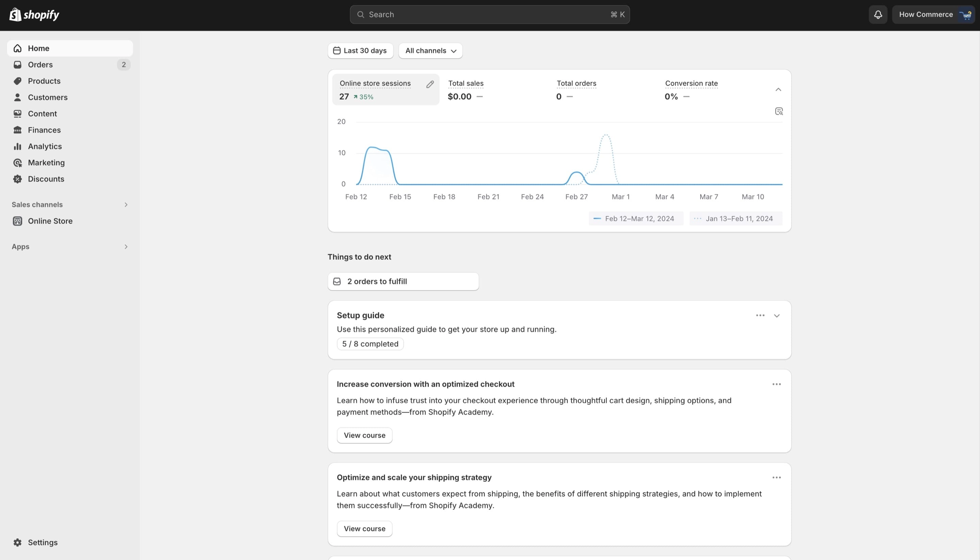Viewport: 980px width, 560px height.
Task: Click the How Commerce store avatar
Action: tap(965, 15)
